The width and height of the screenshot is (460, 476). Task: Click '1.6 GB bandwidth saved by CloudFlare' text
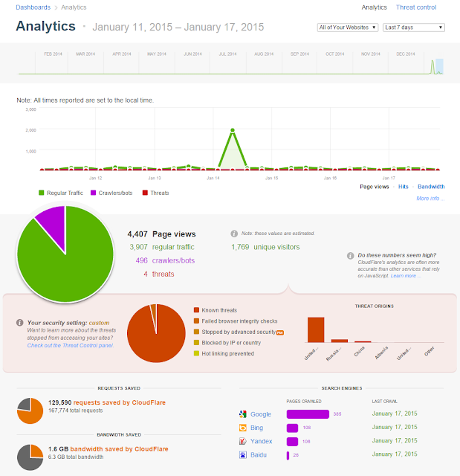click(108, 449)
